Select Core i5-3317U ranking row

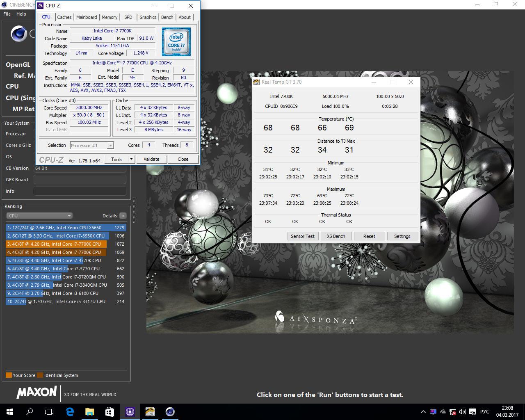(x=66, y=301)
